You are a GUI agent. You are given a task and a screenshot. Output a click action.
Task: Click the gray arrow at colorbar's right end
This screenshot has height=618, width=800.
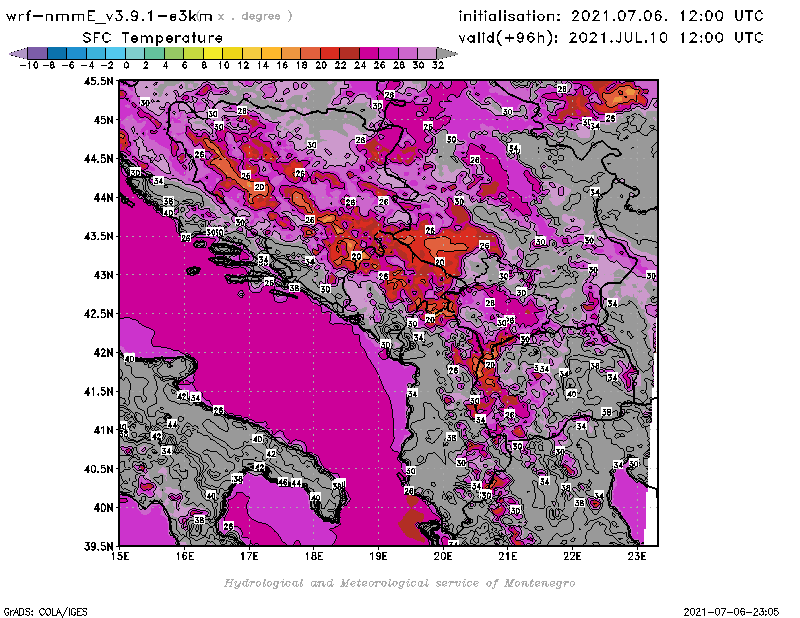(x=447, y=53)
